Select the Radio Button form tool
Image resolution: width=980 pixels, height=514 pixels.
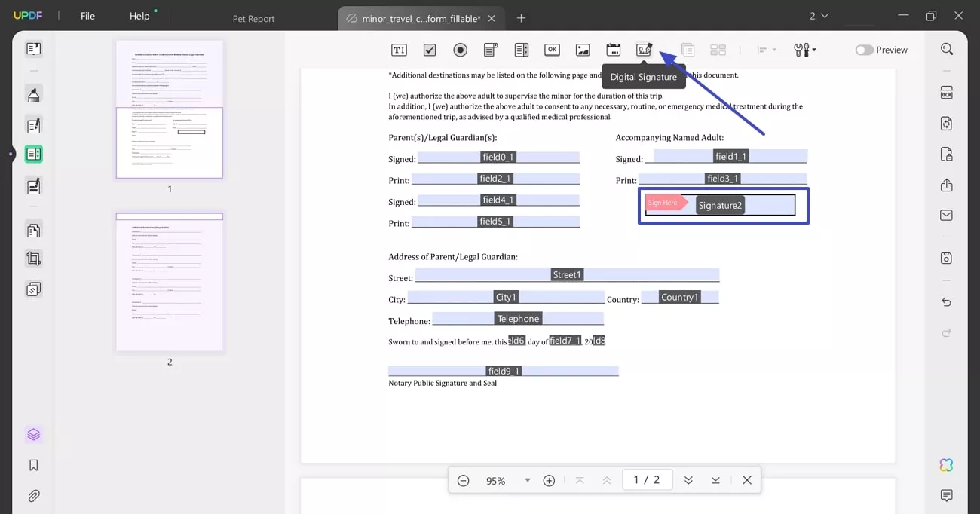(461, 50)
